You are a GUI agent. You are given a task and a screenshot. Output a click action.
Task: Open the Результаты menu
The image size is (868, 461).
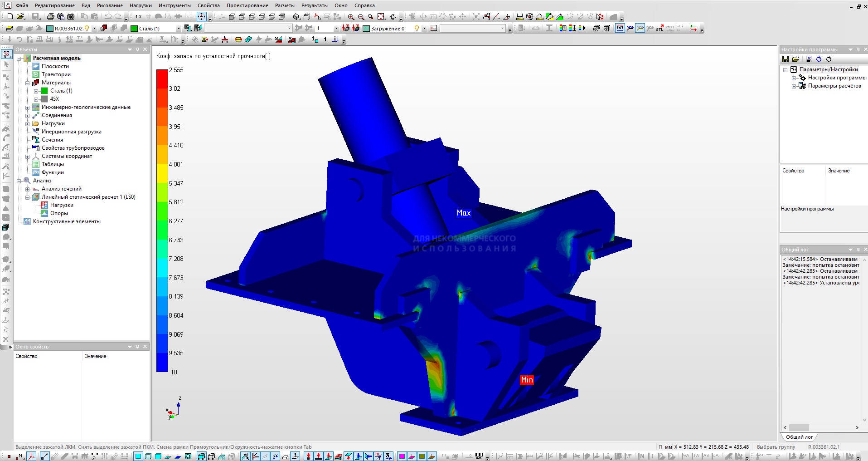coord(314,5)
